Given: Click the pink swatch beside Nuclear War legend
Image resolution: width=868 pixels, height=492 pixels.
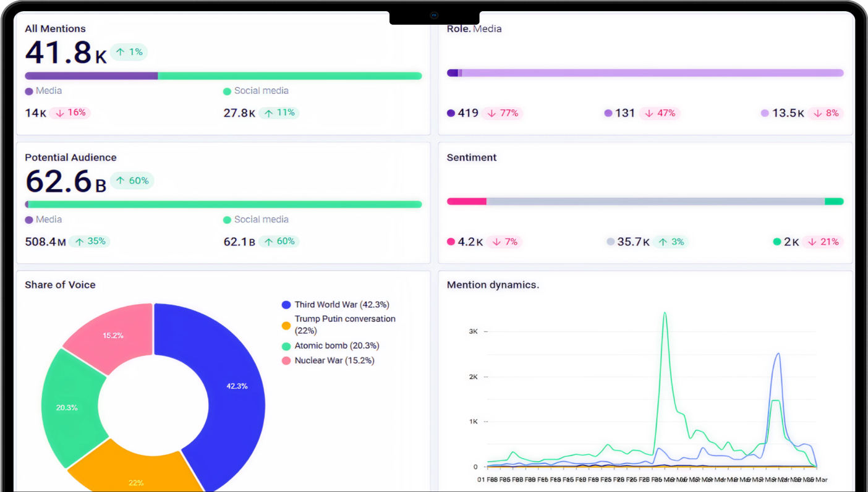Looking at the screenshot, I should click(x=286, y=360).
